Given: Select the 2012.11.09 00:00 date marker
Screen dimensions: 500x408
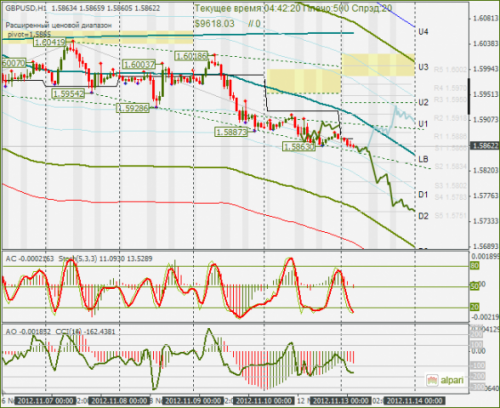Looking at the screenshot, I should point(193,401).
